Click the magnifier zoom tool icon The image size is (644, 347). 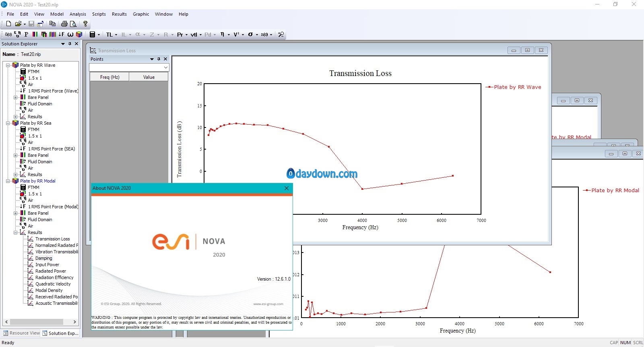[281, 35]
